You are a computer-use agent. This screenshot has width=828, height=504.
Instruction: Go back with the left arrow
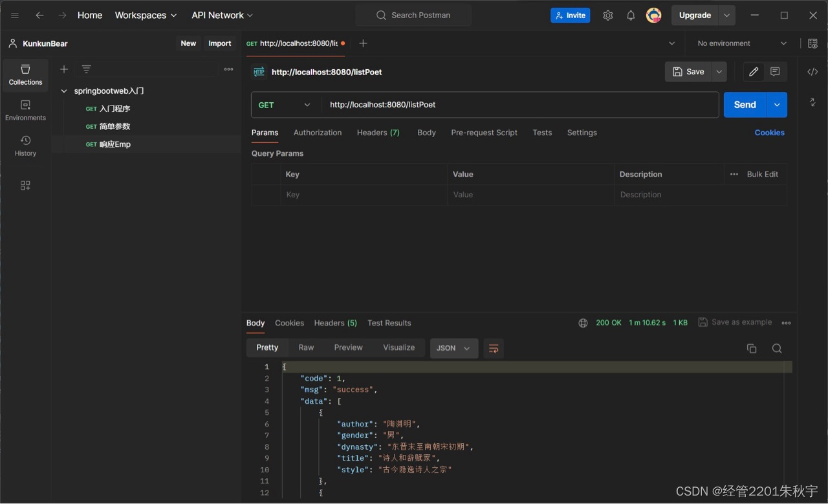[x=39, y=16]
